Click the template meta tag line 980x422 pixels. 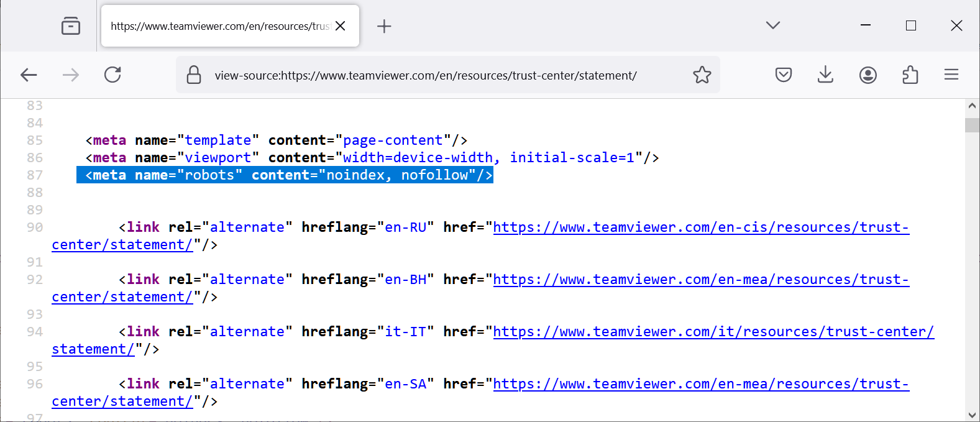(277, 140)
